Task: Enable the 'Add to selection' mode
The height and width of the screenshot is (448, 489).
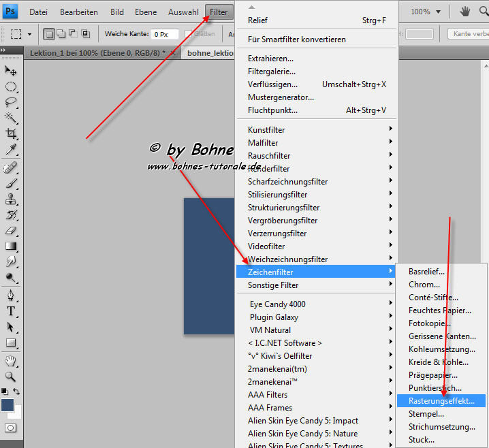Action: coord(60,33)
